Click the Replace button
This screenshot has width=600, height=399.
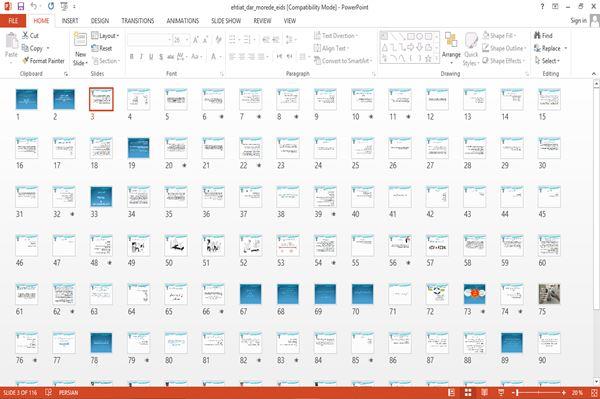[x=548, y=48]
